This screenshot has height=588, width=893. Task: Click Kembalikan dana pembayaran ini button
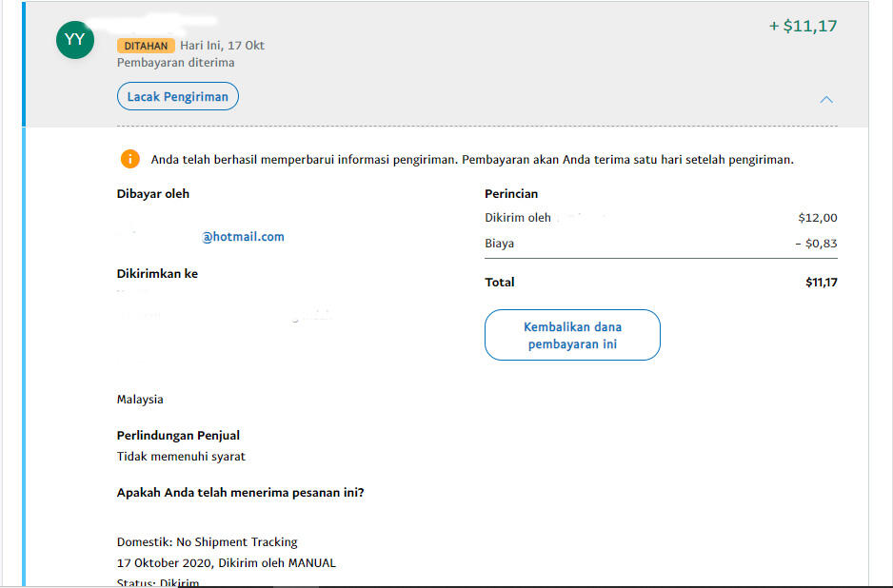click(x=572, y=335)
